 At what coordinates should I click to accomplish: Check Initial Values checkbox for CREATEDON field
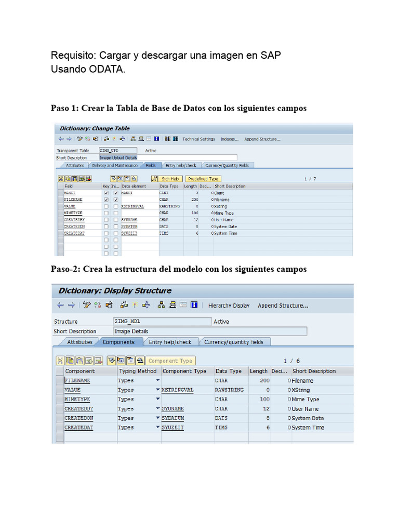click(116, 227)
